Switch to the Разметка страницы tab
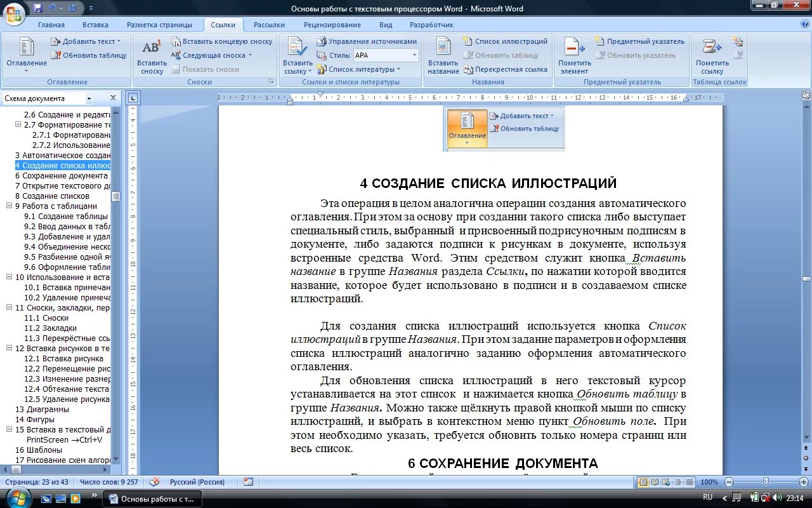 pos(159,25)
